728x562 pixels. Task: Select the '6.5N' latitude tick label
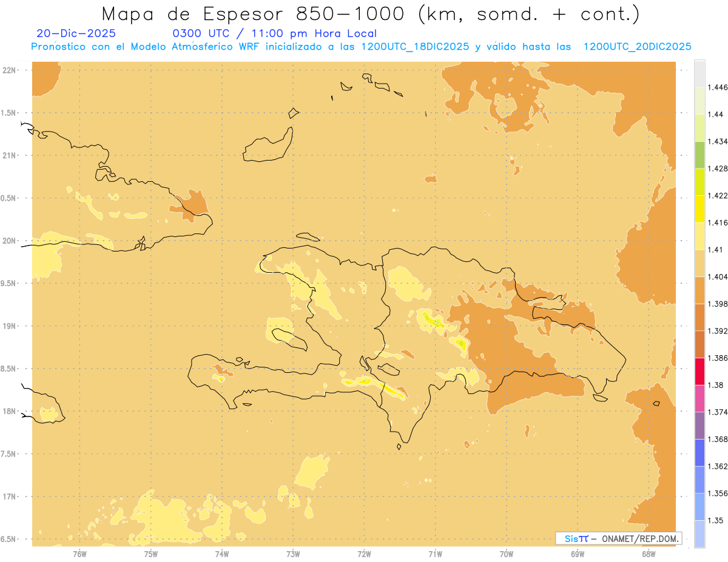8,540
